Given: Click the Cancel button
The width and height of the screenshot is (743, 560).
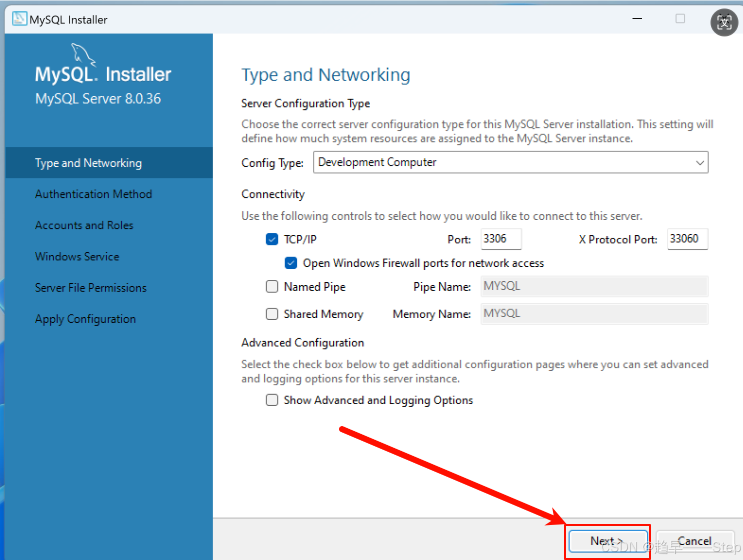Looking at the screenshot, I should [x=694, y=541].
